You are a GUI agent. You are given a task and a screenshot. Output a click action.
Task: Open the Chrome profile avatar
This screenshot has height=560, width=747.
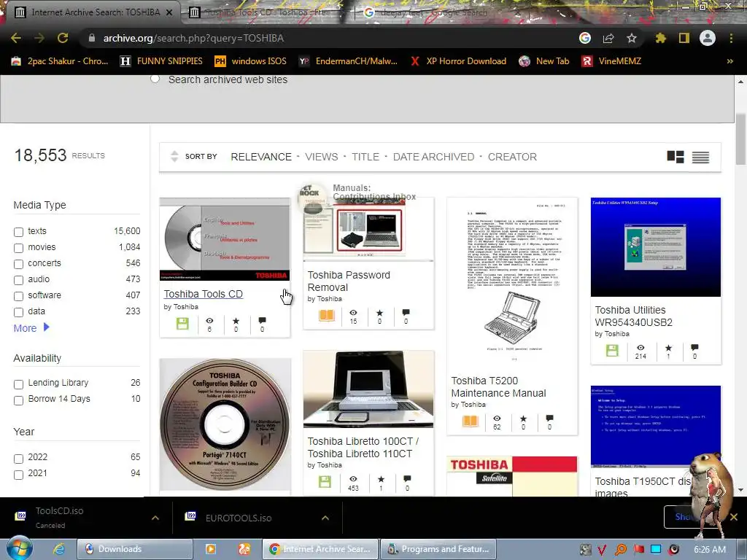708,38
